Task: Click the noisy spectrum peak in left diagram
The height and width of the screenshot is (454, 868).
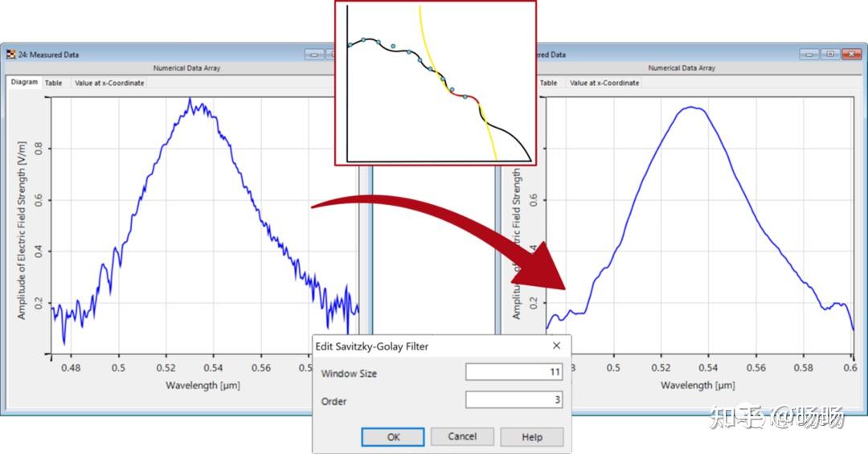Action: point(190,102)
